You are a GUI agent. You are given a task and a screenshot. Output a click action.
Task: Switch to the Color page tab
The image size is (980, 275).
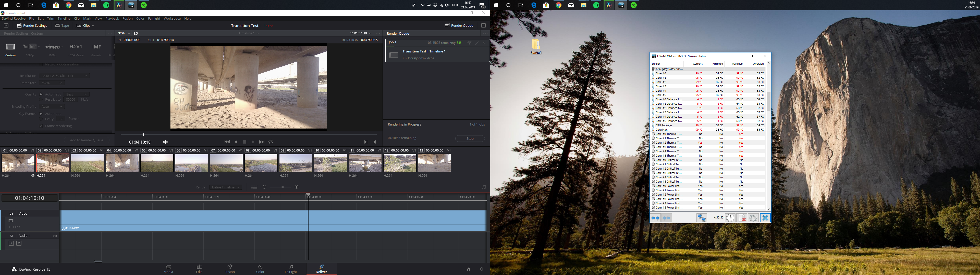tap(260, 269)
